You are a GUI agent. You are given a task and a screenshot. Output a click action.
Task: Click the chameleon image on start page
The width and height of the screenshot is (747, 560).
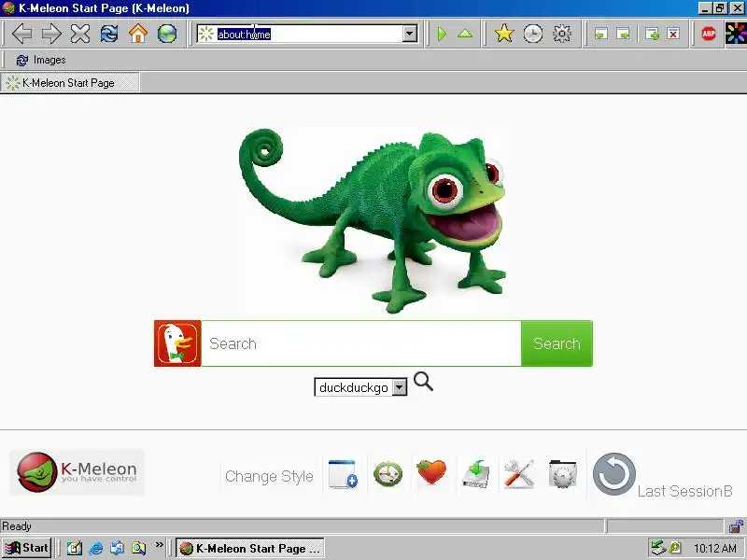pos(373,220)
